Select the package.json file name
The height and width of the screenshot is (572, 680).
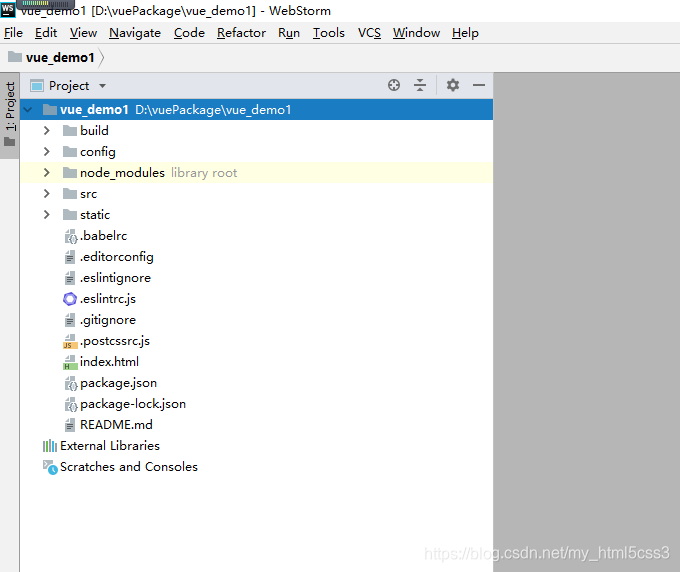tap(118, 383)
